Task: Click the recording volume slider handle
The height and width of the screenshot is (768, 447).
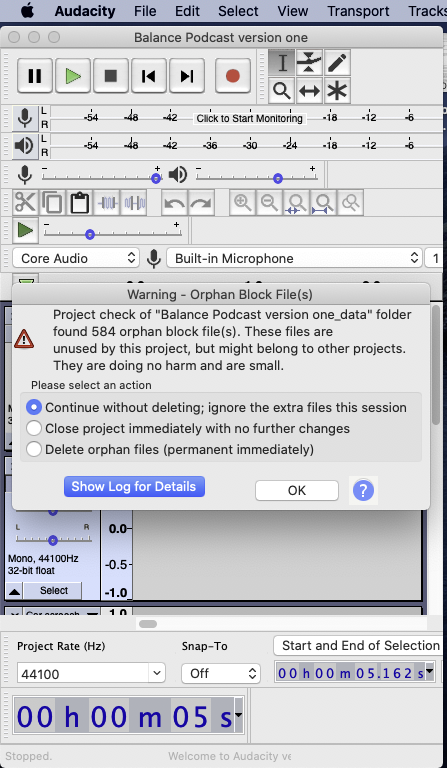Action: (156, 178)
